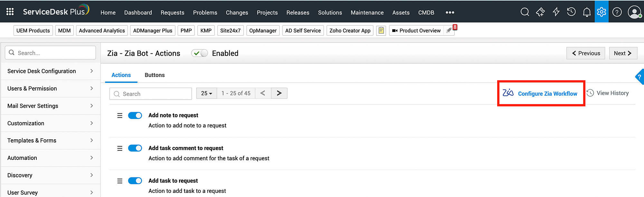Open Site24x7 shortcut
Image resolution: width=644 pixels, height=197 pixels.
[x=231, y=30]
